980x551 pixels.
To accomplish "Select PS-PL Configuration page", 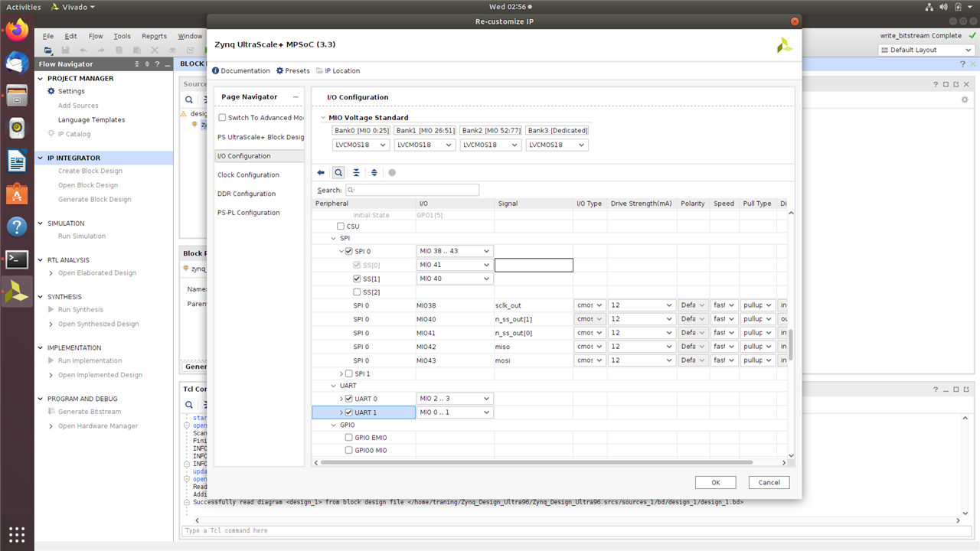I will pyautogui.click(x=249, y=213).
